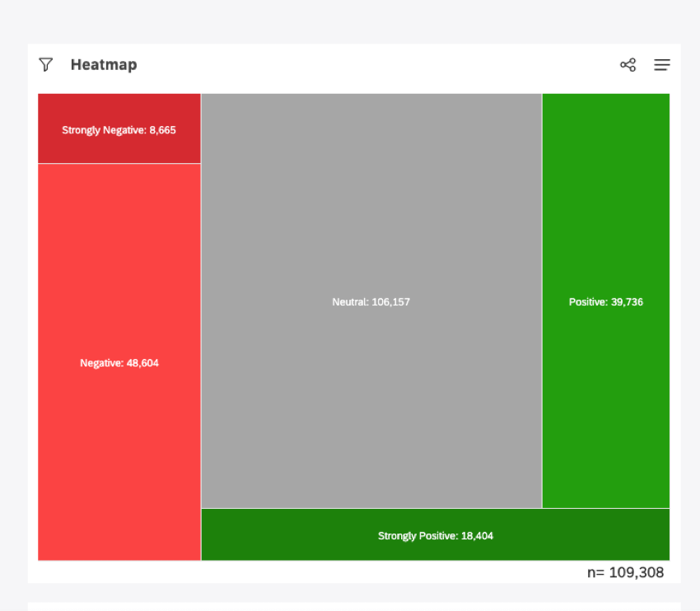Click the Neutral: 106,157 region

[x=371, y=301]
